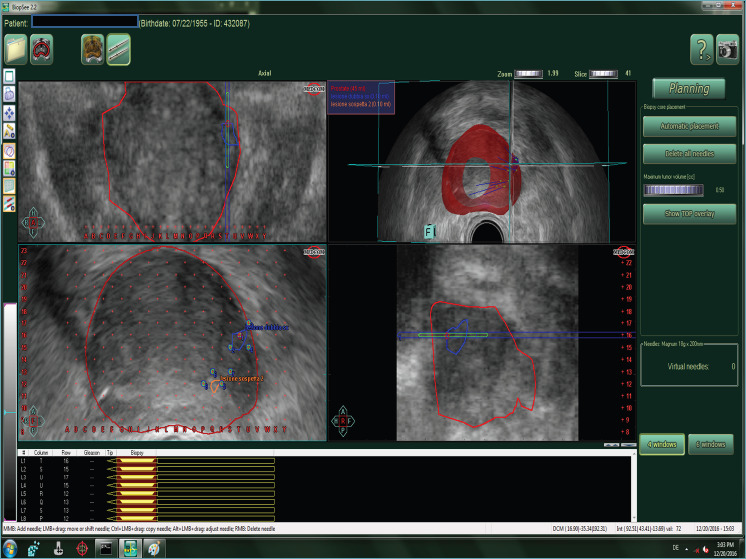Click the top rectangle view tool in sidebar

[9, 76]
